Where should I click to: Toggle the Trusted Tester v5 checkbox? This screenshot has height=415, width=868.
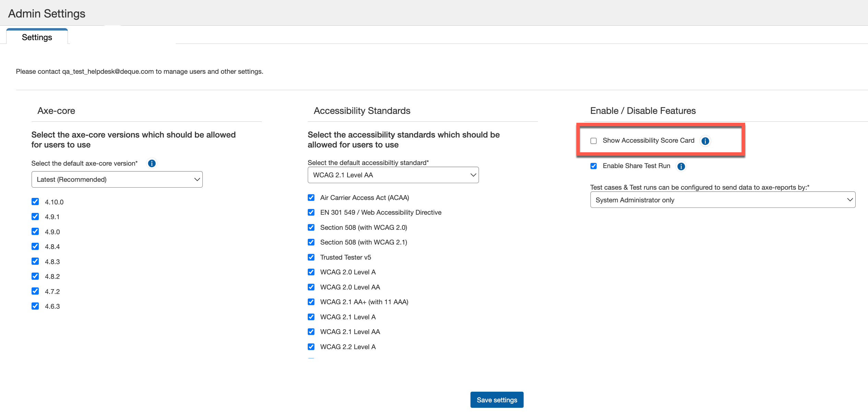(x=311, y=257)
